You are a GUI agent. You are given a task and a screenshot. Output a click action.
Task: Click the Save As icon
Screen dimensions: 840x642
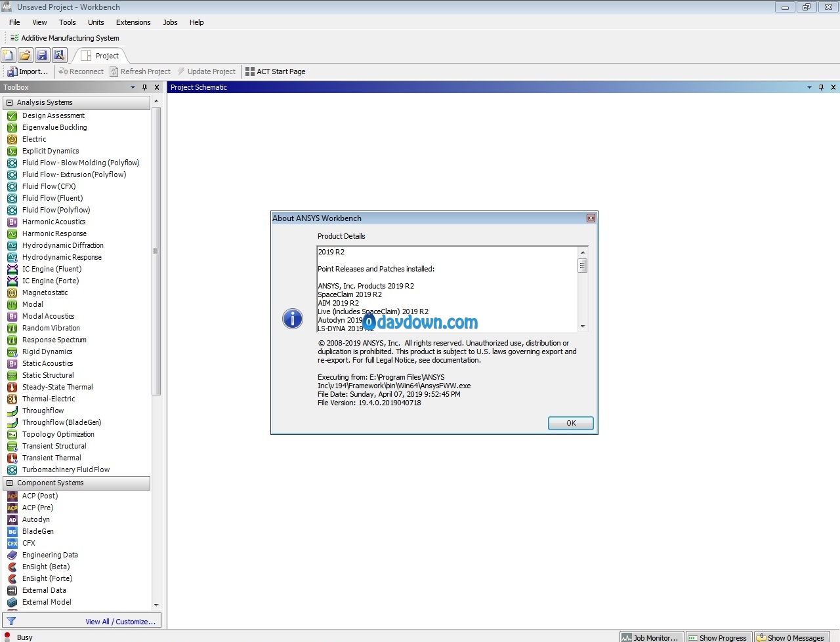point(59,56)
